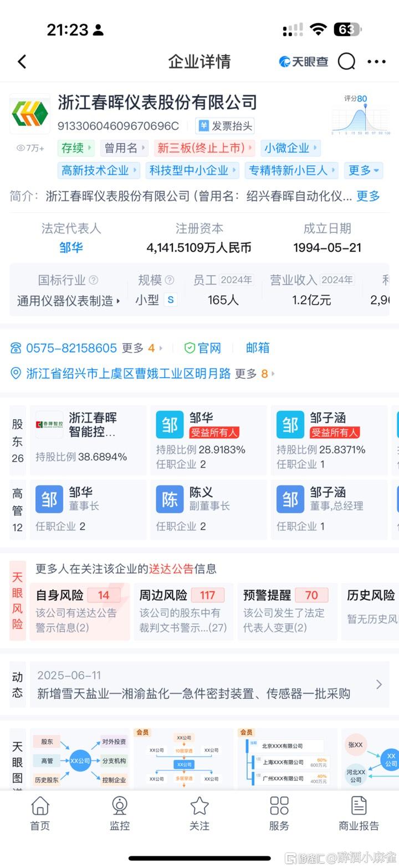
Task: Tap the battery 63 indicator
Action: tap(347, 29)
